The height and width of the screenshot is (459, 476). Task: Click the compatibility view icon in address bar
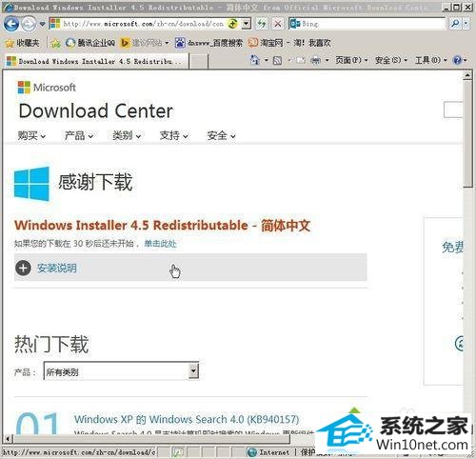tap(233, 24)
